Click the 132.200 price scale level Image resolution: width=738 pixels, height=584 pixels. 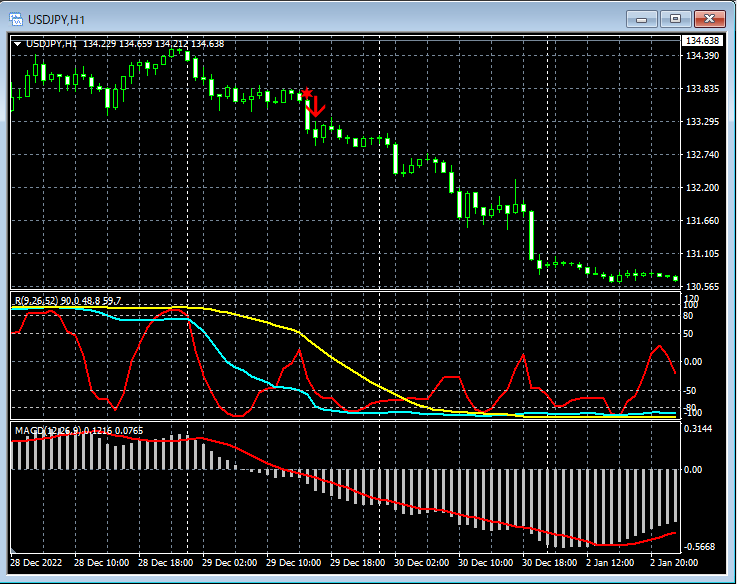(703, 188)
